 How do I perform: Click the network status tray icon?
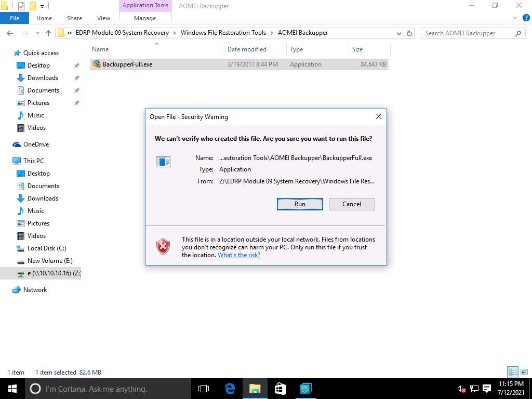(474, 389)
